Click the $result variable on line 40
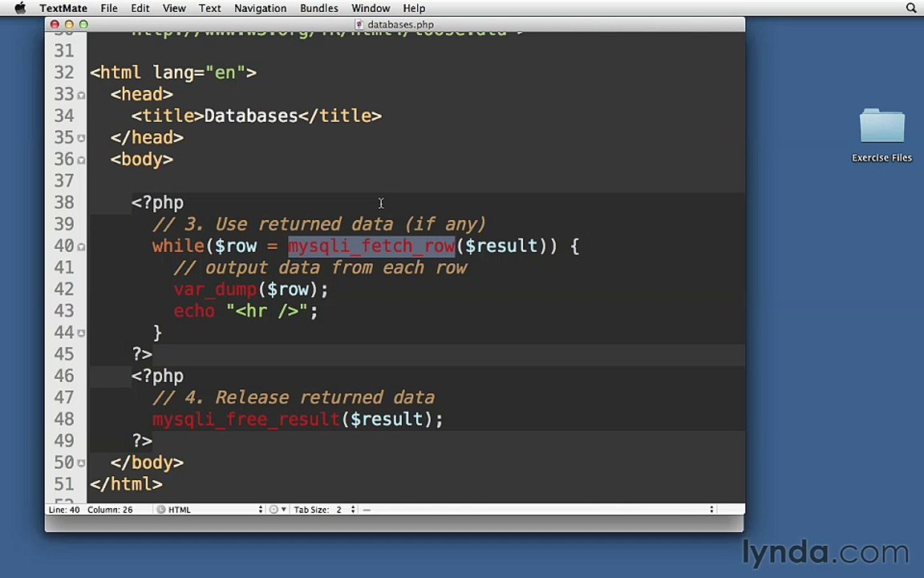924x578 pixels. click(500, 246)
